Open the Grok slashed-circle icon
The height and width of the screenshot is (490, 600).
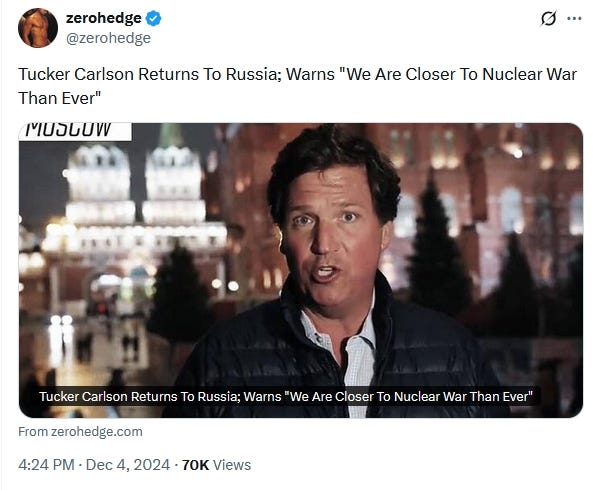point(548,18)
